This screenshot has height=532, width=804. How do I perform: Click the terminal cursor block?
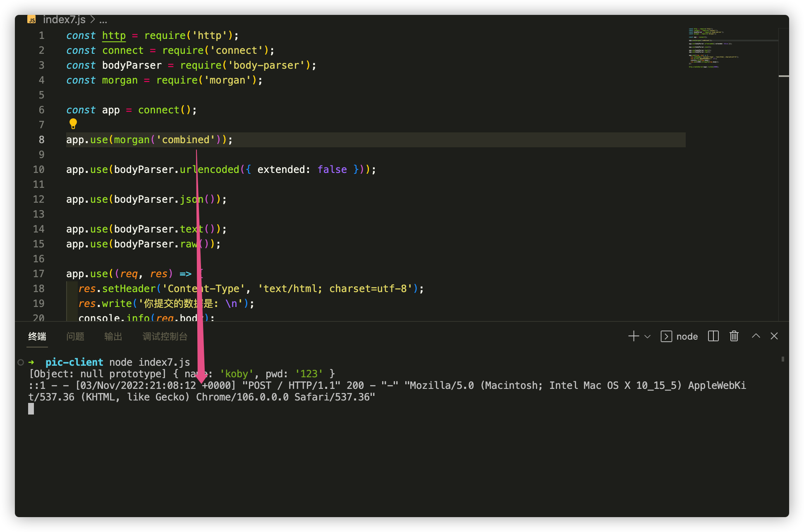pyautogui.click(x=31, y=409)
